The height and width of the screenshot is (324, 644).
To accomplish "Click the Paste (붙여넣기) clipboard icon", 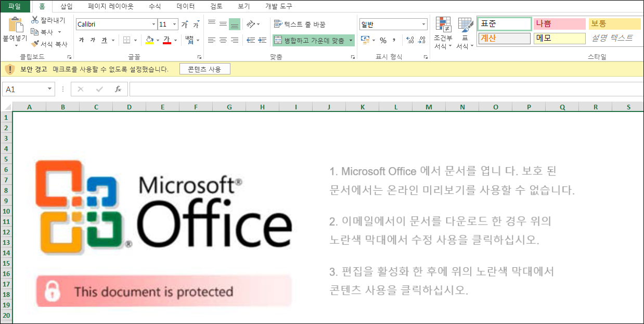I will [16, 24].
